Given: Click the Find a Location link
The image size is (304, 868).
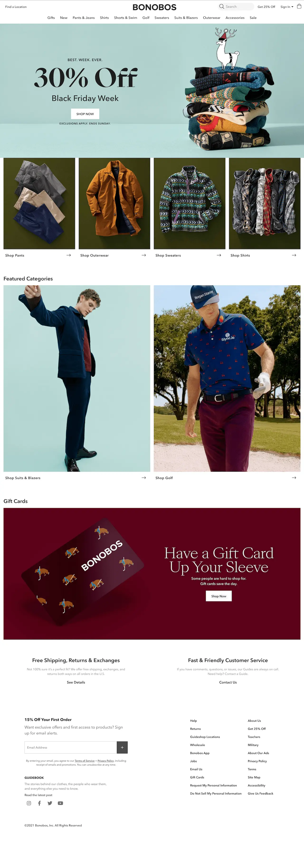Looking at the screenshot, I should point(16,7).
